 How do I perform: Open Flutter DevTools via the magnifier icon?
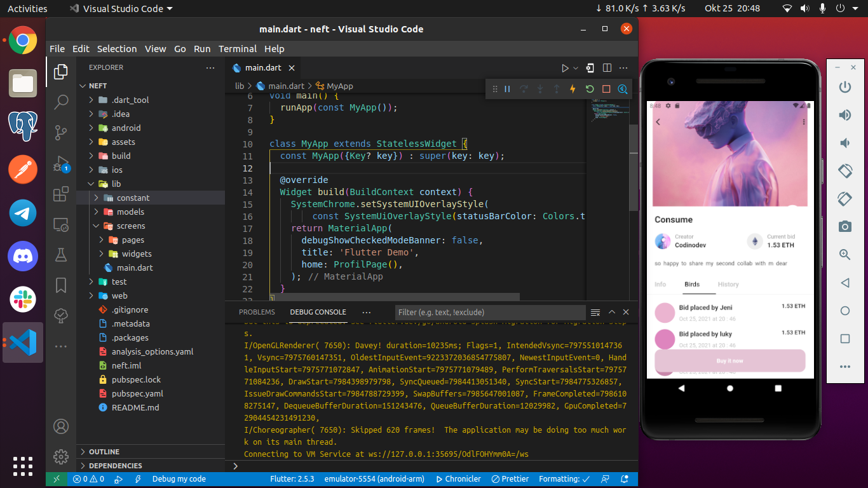[x=622, y=89]
